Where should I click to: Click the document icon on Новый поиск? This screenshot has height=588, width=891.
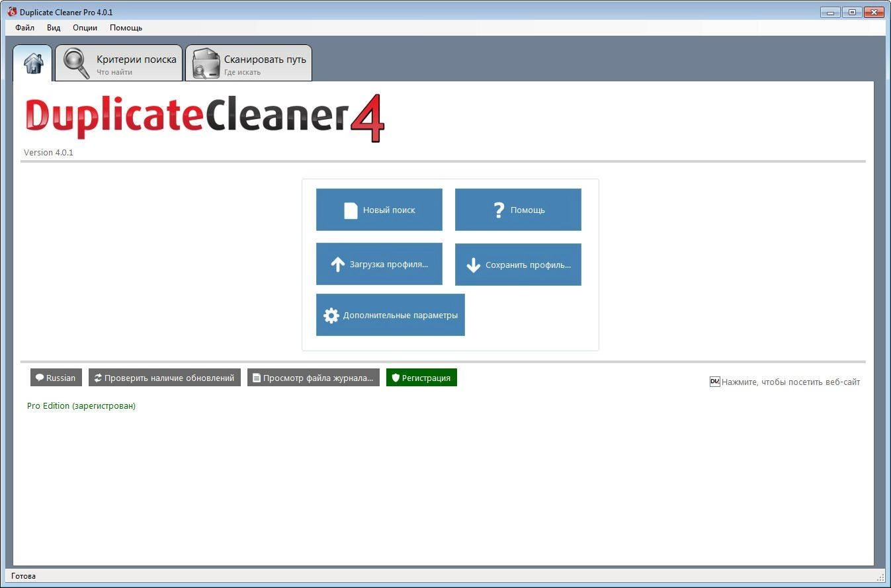(351, 210)
